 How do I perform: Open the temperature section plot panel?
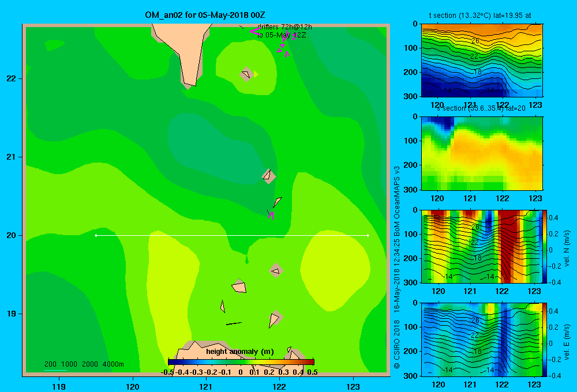coord(482,61)
